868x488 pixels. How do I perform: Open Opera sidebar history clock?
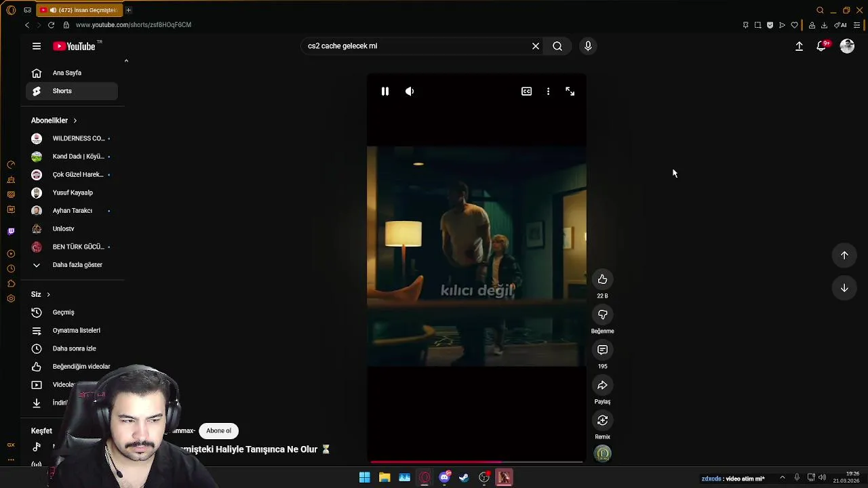[11, 268]
